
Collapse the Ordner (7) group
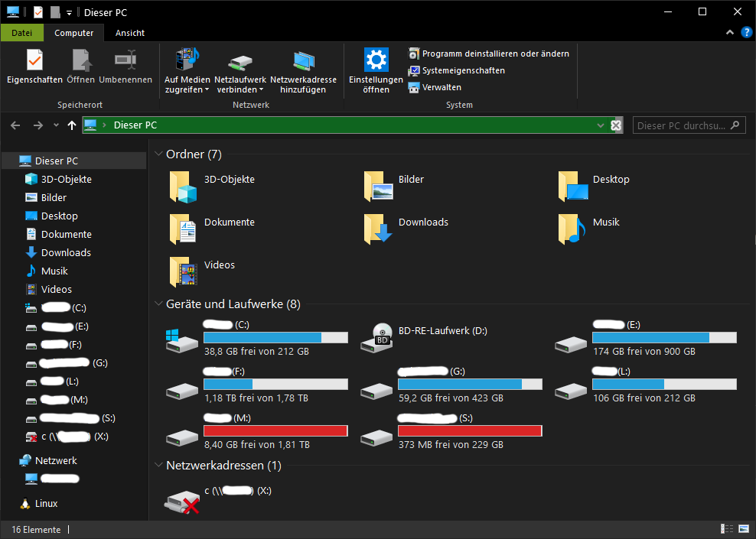[158, 154]
